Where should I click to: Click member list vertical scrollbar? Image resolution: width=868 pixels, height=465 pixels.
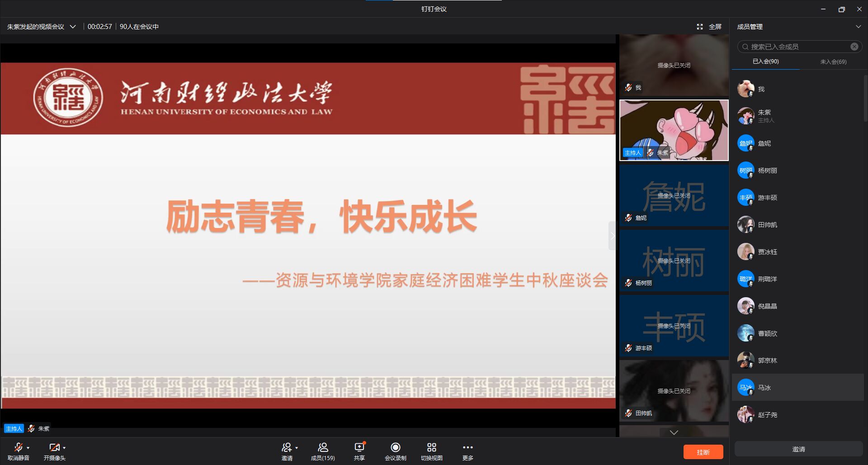(x=865, y=98)
